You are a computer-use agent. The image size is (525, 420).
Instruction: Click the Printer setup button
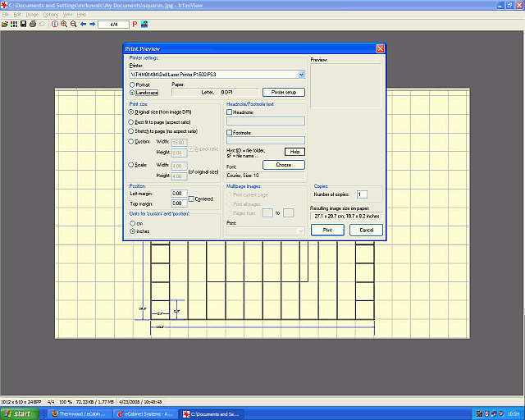(284, 92)
